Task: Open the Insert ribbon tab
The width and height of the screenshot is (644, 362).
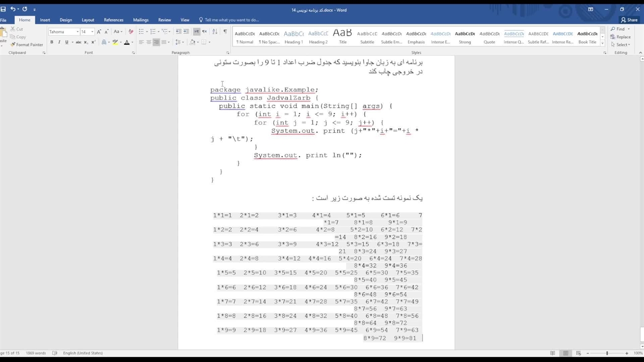Action: point(45,20)
